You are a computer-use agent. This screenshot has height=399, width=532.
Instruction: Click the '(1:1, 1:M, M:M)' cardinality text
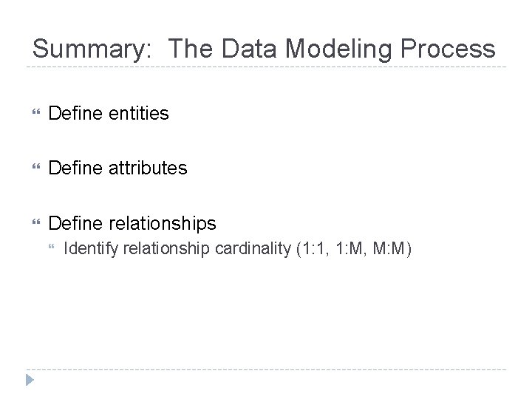(x=352, y=249)
